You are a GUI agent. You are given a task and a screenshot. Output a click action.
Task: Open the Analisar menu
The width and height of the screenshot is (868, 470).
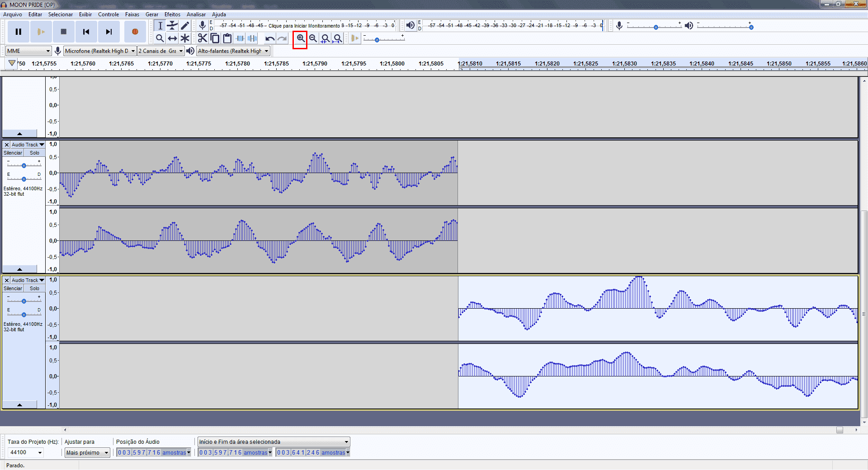tap(196, 14)
